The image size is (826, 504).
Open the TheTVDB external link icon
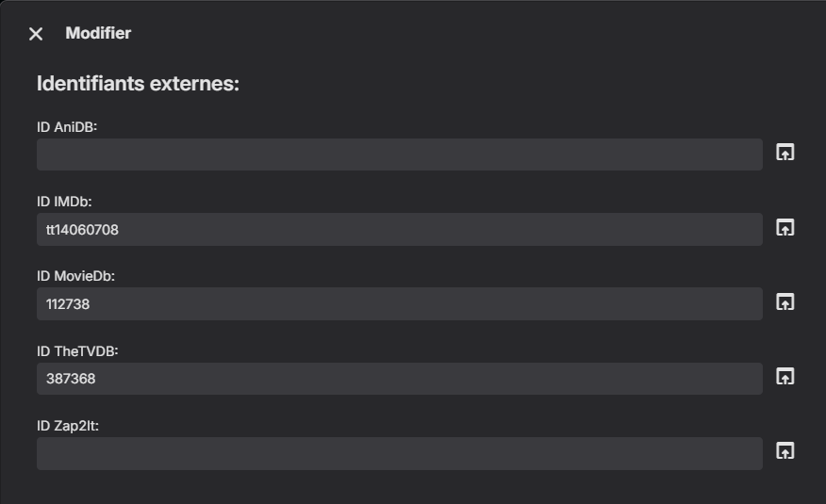785,376
